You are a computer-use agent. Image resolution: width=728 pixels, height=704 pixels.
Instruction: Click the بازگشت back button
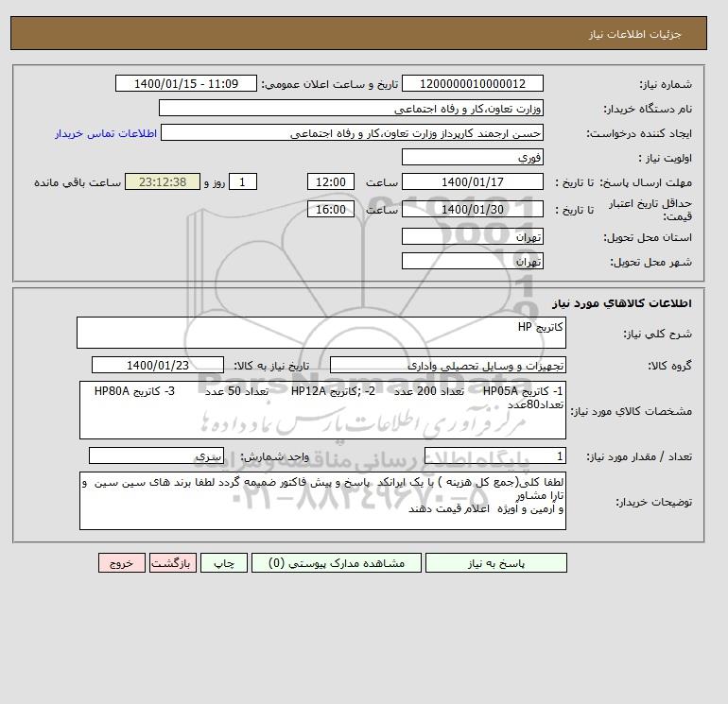(173, 563)
